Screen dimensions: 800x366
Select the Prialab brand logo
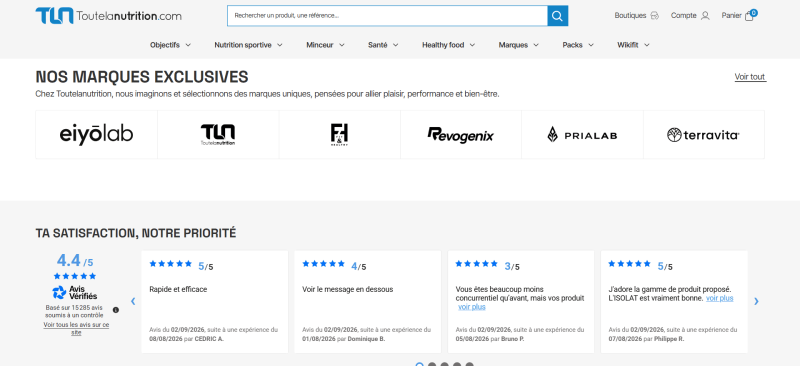(x=582, y=135)
